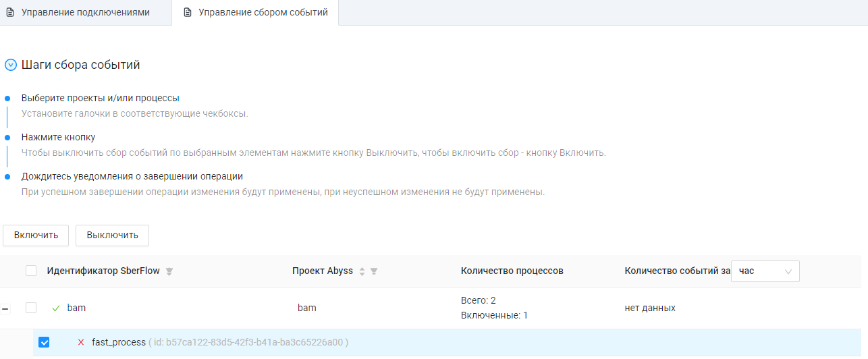The width and height of the screenshot is (868, 359).
Task: Click the red X status icon beside fast_process
Action: coord(81,342)
